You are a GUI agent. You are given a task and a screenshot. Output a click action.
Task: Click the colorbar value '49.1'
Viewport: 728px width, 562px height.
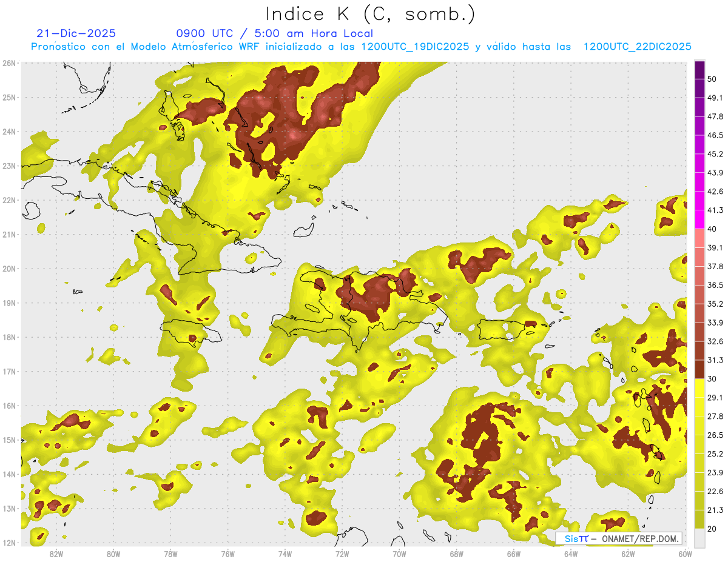(x=715, y=98)
